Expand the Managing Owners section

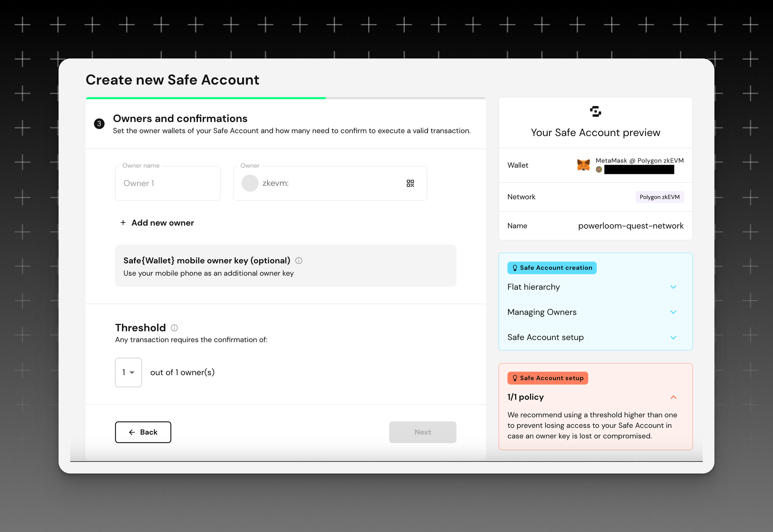point(673,312)
